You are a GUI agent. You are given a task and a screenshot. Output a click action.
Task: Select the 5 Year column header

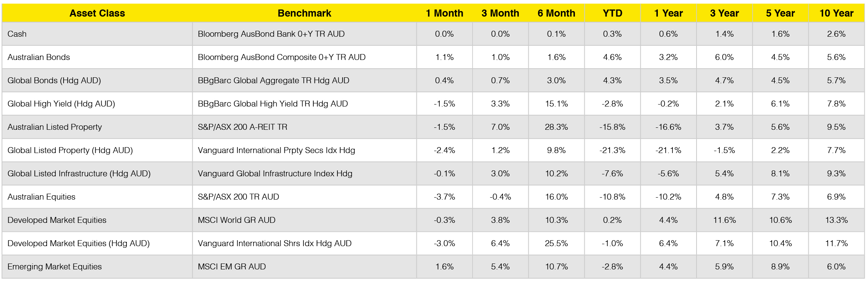click(x=780, y=13)
